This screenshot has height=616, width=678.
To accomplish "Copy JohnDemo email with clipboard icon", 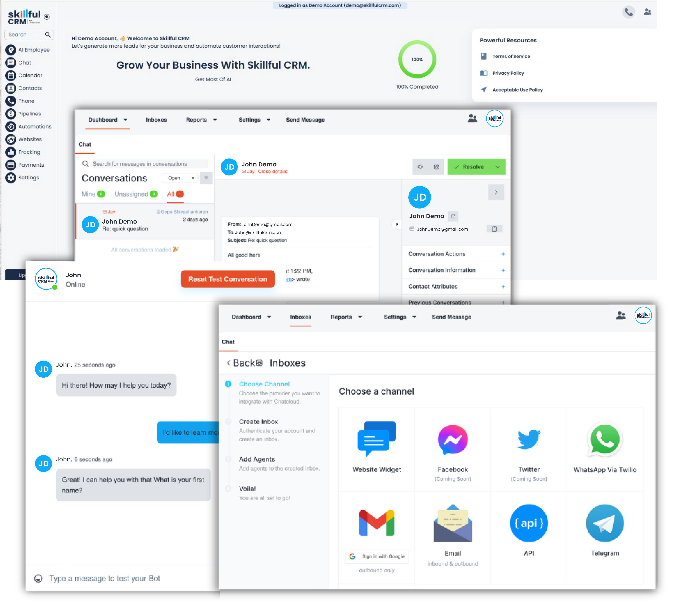I will pyautogui.click(x=494, y=229).
